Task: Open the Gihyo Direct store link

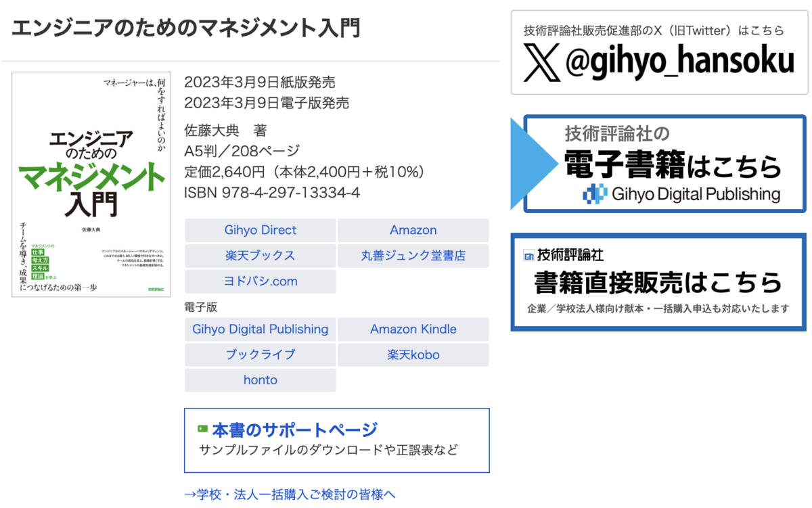Action: click(261, 230)
